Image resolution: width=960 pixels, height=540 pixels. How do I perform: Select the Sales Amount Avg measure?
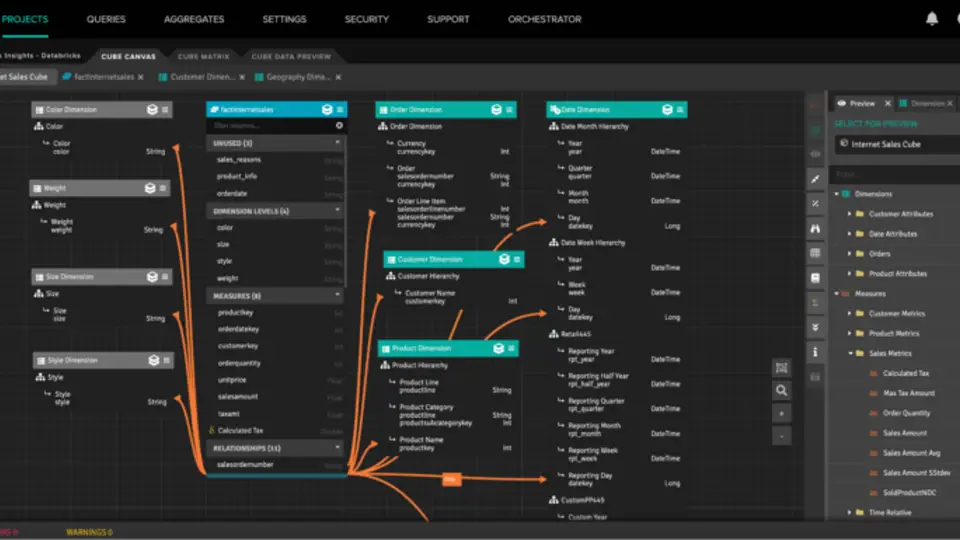(911, 453)
